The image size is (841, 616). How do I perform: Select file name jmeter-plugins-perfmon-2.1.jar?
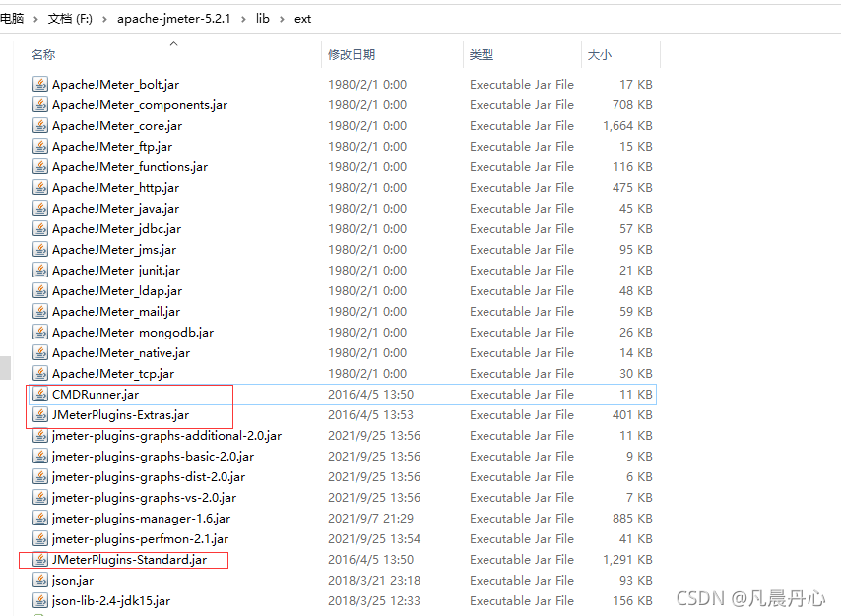140,539
